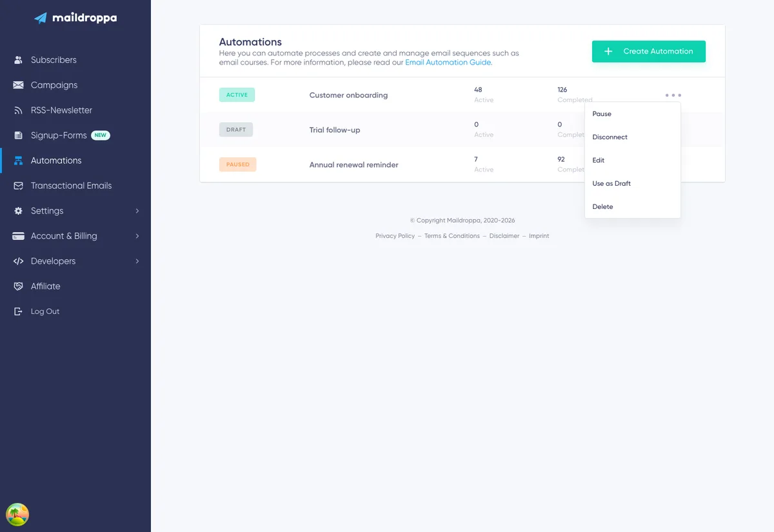Click the Developers code brackets icon

tap(18, 261)
